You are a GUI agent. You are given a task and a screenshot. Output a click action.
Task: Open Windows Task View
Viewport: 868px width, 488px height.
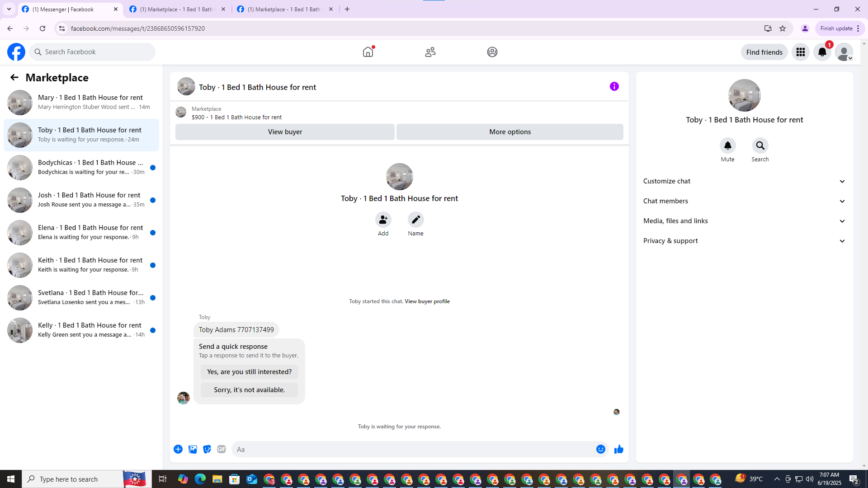pos(163,479)
